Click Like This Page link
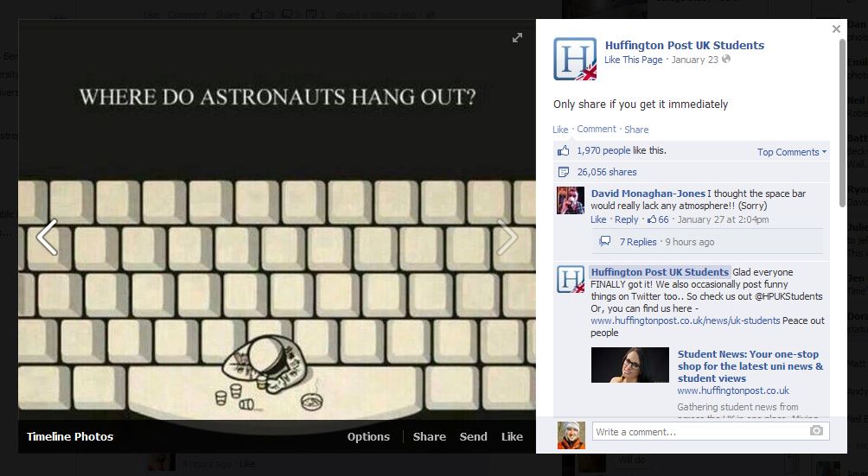This screenshot has height=476, width=868. coord(634,60)
